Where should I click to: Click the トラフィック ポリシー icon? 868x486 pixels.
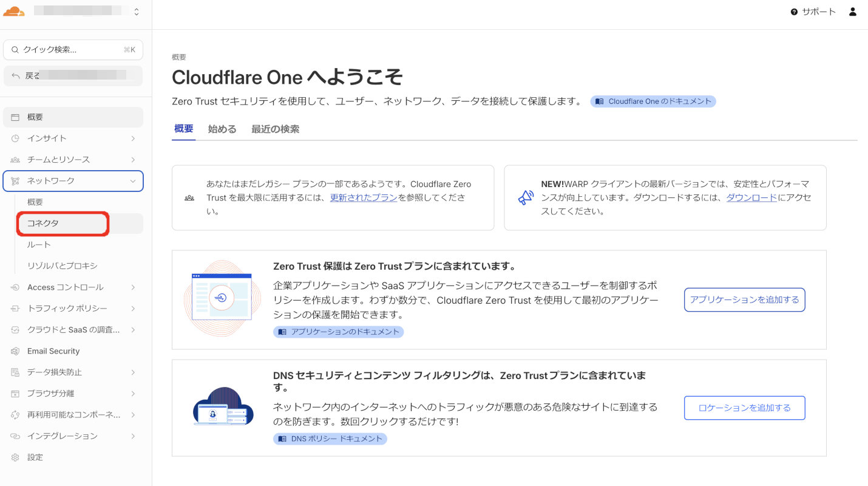[x=15, y=309]
